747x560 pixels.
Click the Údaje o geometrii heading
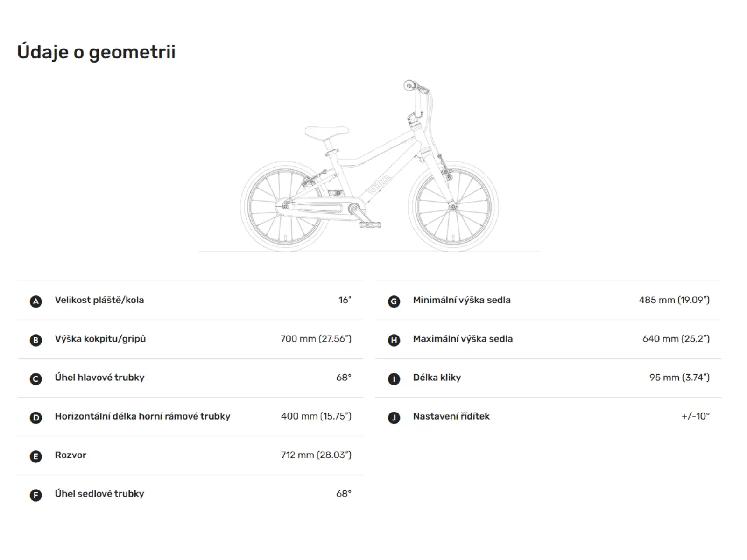97,52
